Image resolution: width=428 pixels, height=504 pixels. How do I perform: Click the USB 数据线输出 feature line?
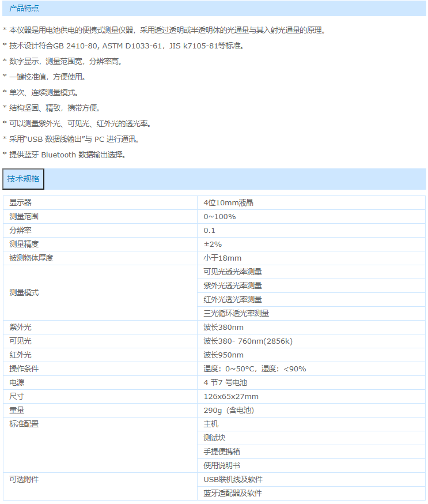73,139
